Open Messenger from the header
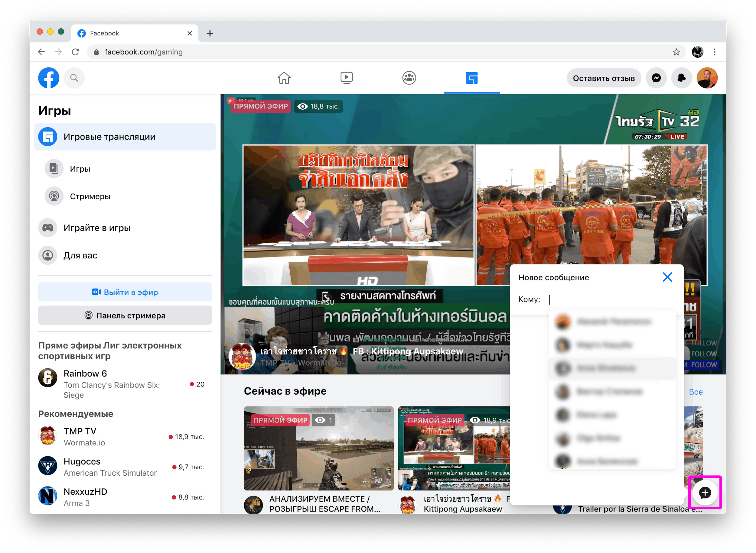The height and width of the screenshot is (553, 756). pos(656,78)
